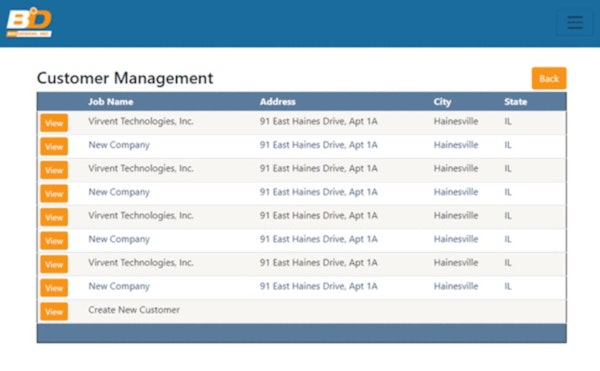Click View in the fourth table row
The width and height of the screenshot is (600, 371).
(54, 194)
